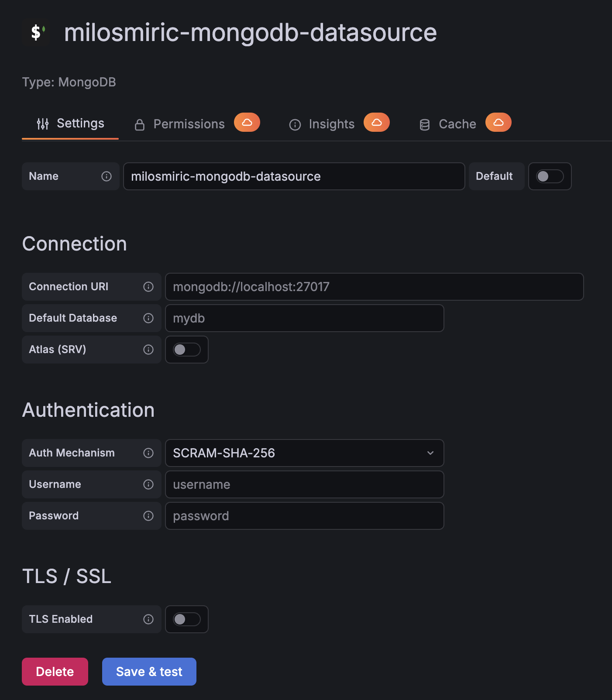
Task: Click into the Default Database field
Action: (305, 318)
